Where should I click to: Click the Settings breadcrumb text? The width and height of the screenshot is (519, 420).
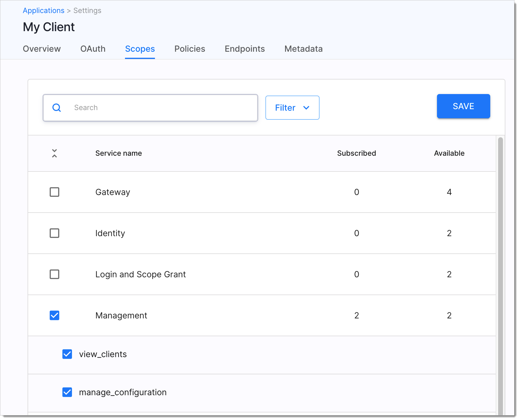(x=87, y=11)
